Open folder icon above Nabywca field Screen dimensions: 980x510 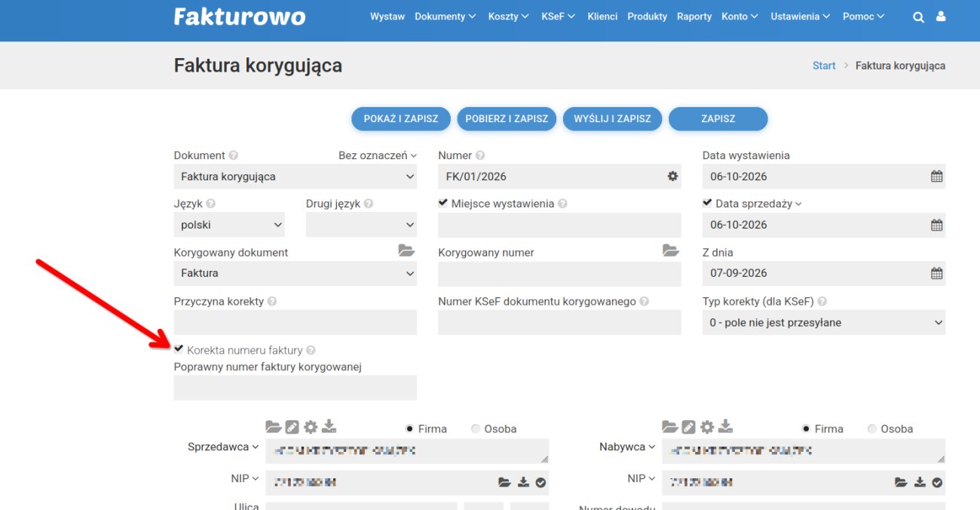click(x=669, y=427)
